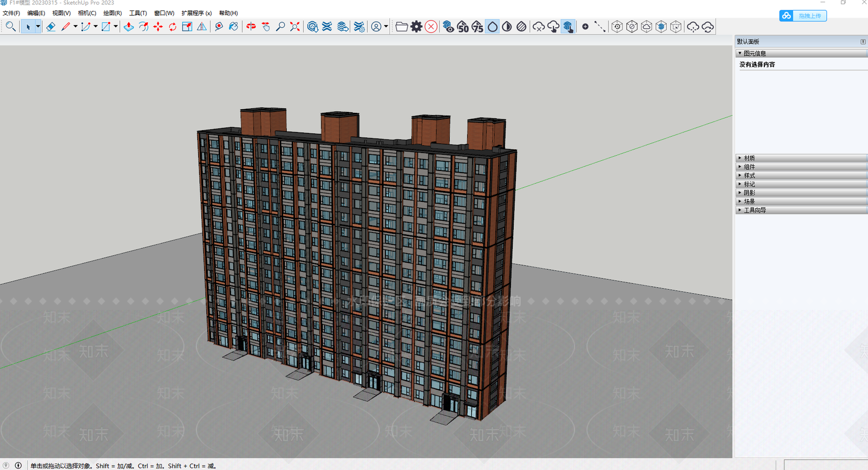Open the search magnifier in toolbar

10,27
